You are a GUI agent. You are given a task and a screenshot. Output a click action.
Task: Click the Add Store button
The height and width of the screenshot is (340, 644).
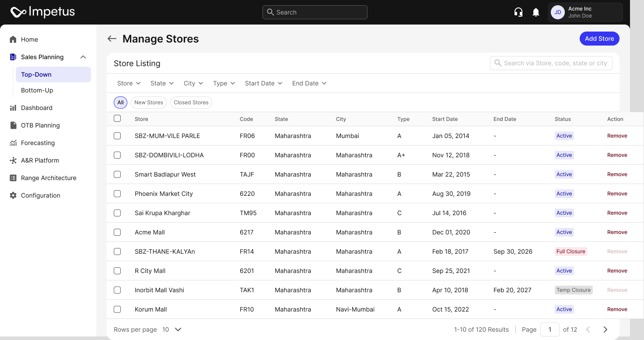point(599,39)
